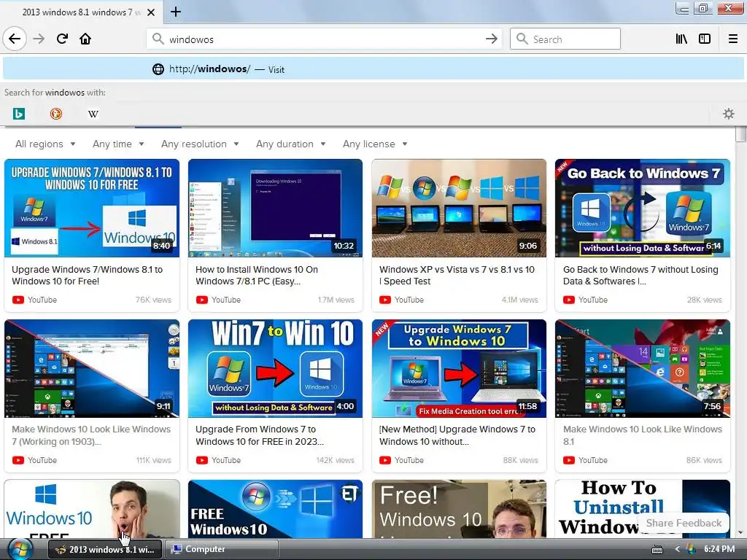Search with Wikipedia engine icon
The height and width of the screenshot is (560, 747).
click(x=93, y=114)
